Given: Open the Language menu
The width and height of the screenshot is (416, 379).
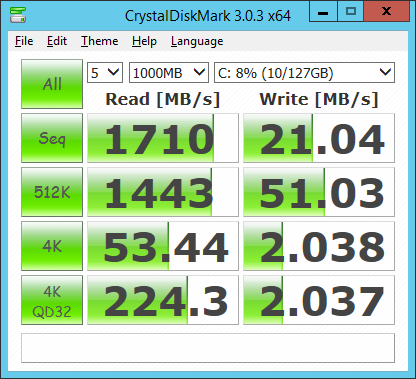Looking at the screenshot, I should [197, 41].
